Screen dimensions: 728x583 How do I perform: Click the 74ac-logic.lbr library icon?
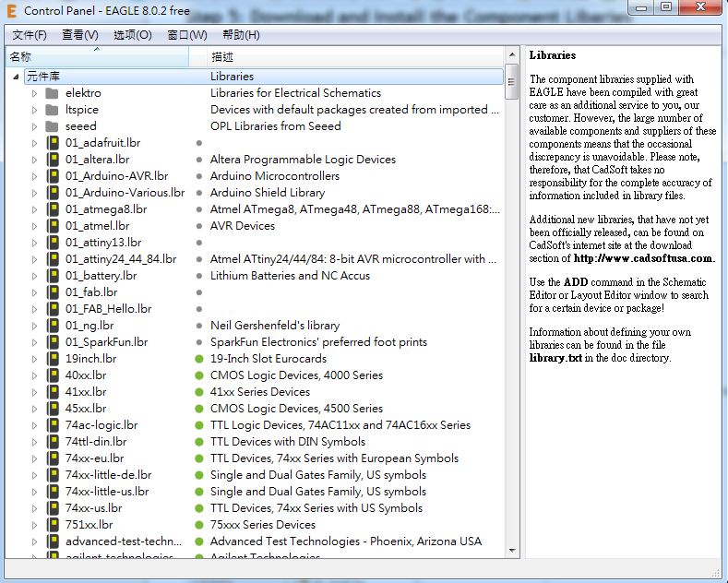point(53,425)
